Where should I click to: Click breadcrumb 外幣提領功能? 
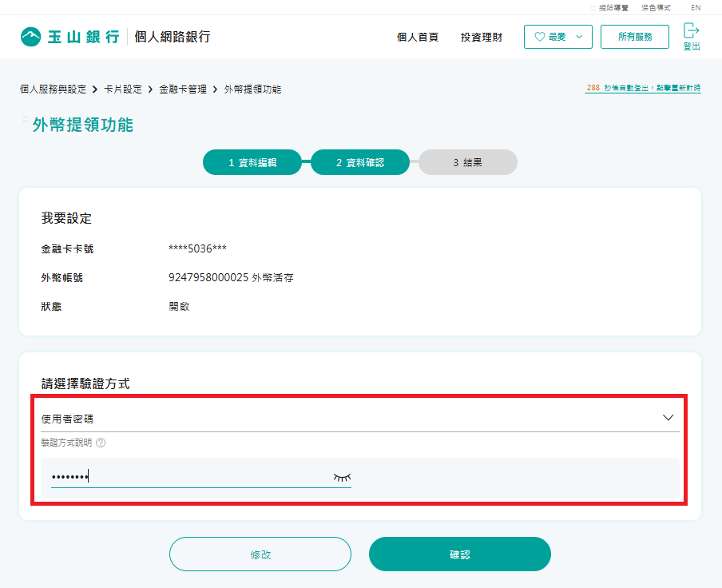pyautogui.click(x=252, y=89)
